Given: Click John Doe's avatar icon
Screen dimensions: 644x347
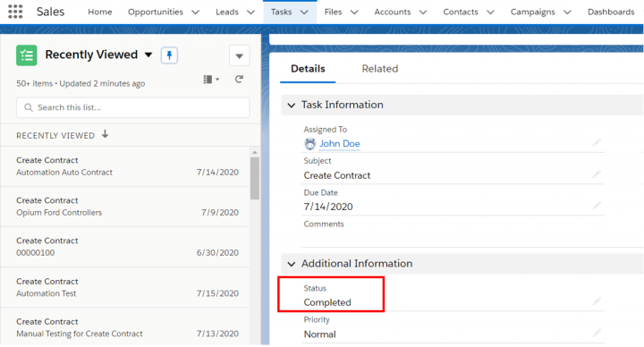Looking at the screenshot, I should click(310, 144).
